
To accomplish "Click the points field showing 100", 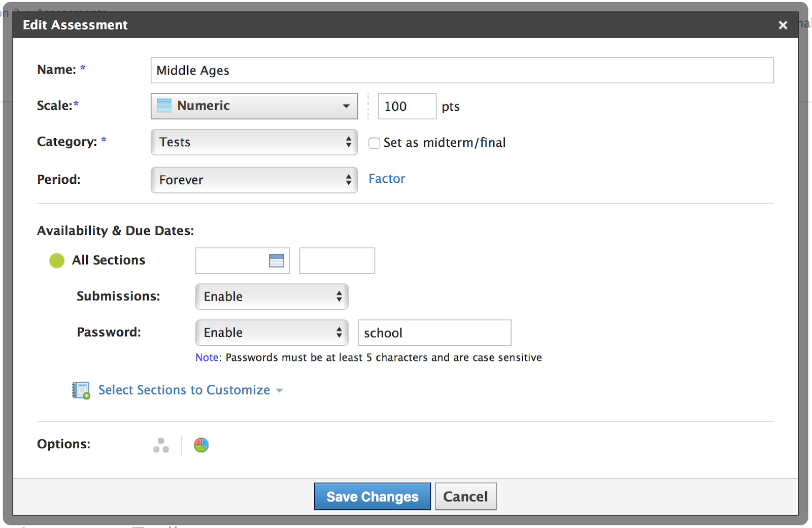I will (407, 106).
